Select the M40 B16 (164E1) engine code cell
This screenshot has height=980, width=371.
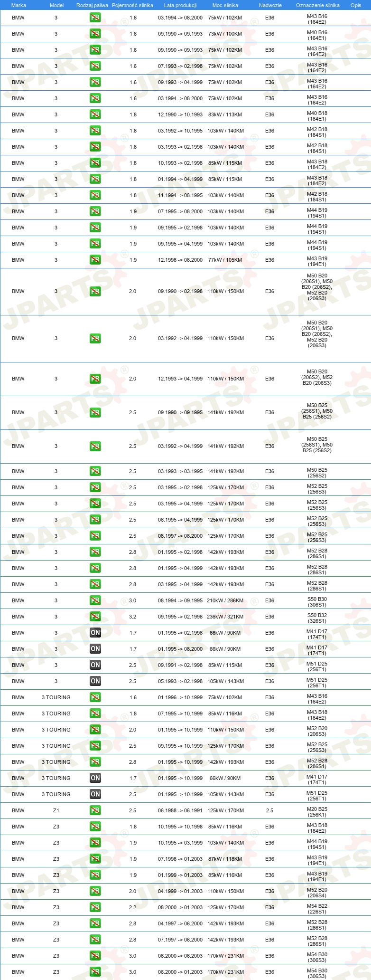[317, 35]
